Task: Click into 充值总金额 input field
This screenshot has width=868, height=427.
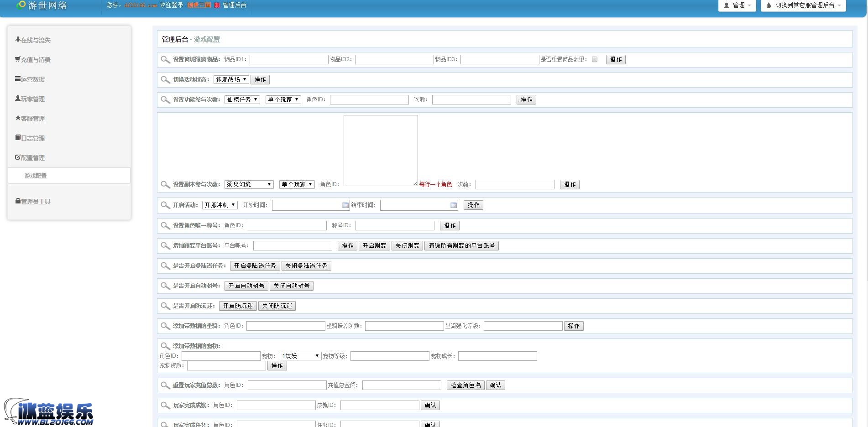Action: click(x=402, y=385)
